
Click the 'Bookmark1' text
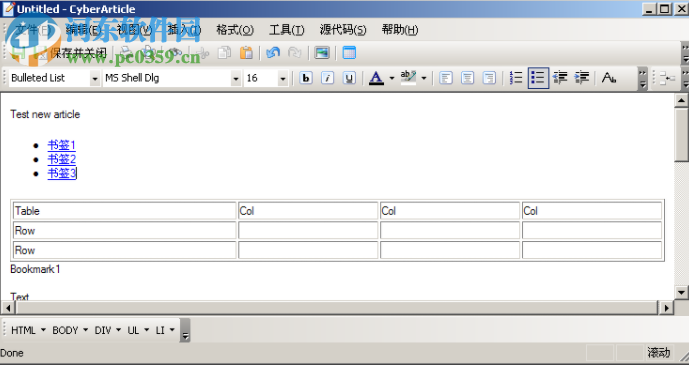click(35, 269)
